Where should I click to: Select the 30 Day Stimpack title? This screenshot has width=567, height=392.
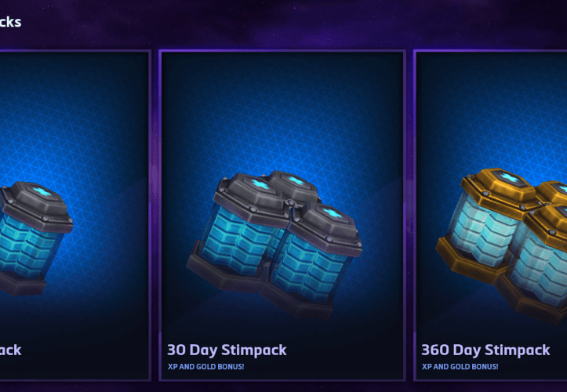(x=227, y=350)
